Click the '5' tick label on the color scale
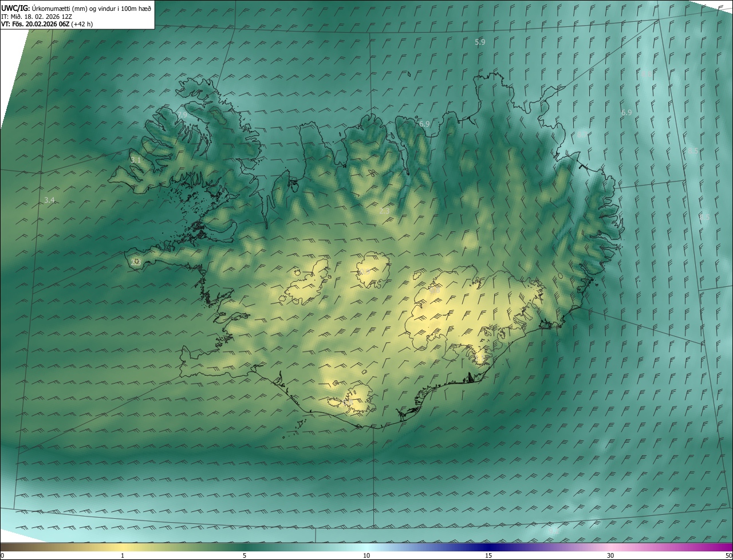The width and height of the screenshot is (733, 560). pos(245,555)
